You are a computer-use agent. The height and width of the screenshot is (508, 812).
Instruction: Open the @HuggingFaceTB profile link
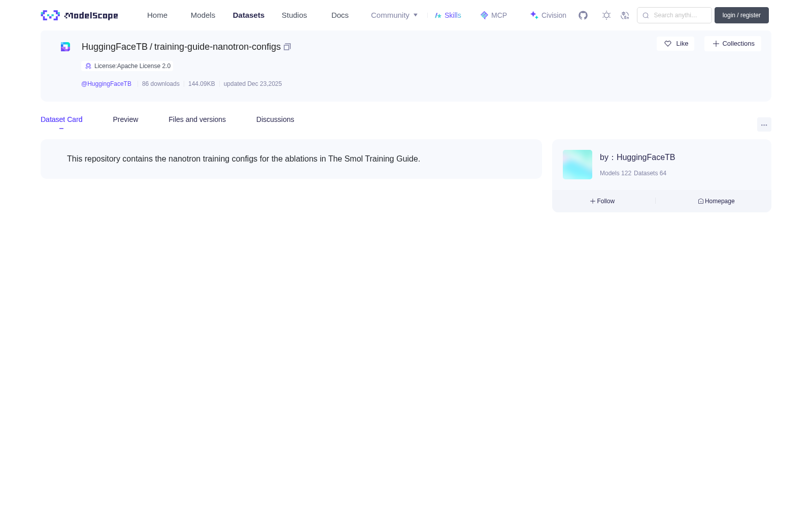click(106, 84)
